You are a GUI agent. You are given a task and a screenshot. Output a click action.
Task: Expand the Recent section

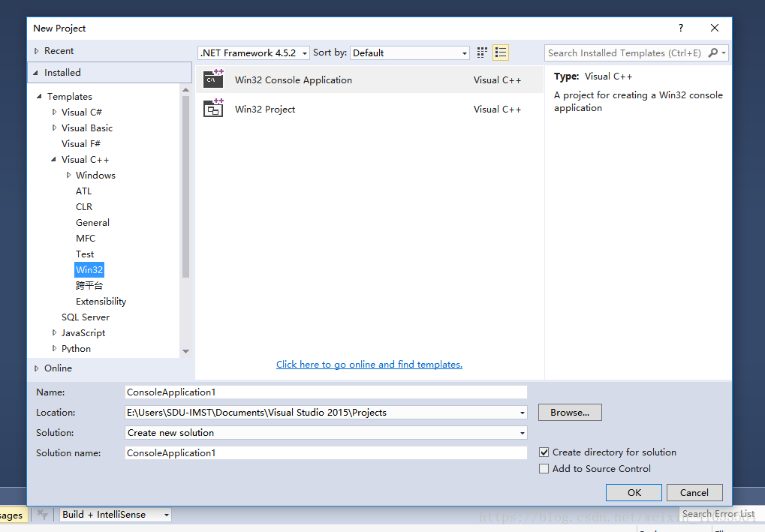(x=37, y=51)
